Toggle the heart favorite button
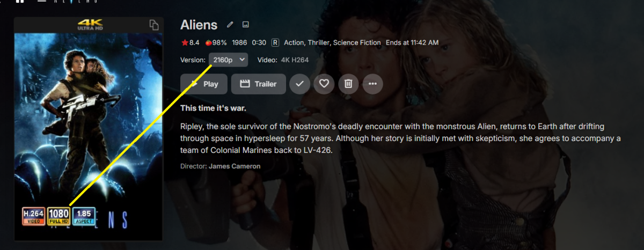Image resolution: width=644 pixels, height=250 pixels. [x=324, y=84]
